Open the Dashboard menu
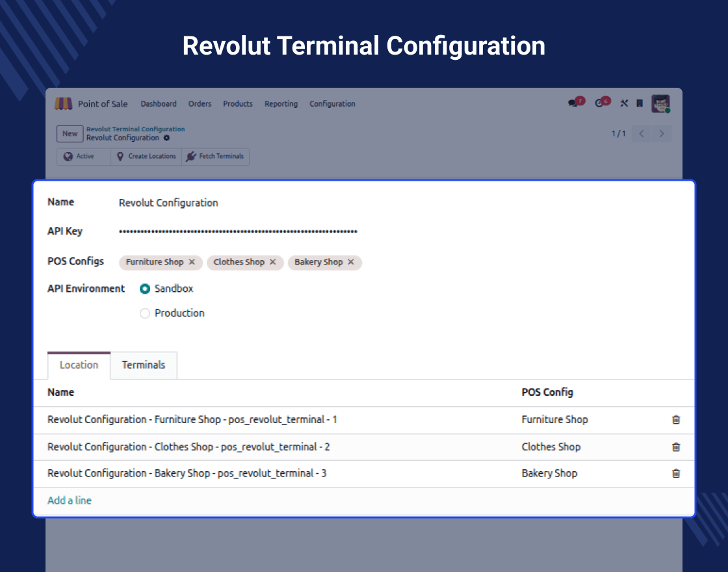The height and width of the screenshot is (572, 728). point(159,103)
